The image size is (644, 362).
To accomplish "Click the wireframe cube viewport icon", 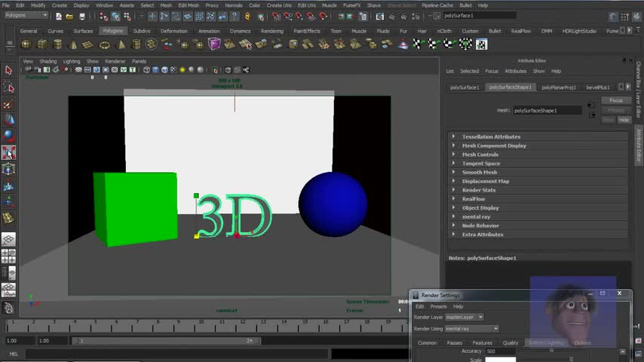I will 146,70.
